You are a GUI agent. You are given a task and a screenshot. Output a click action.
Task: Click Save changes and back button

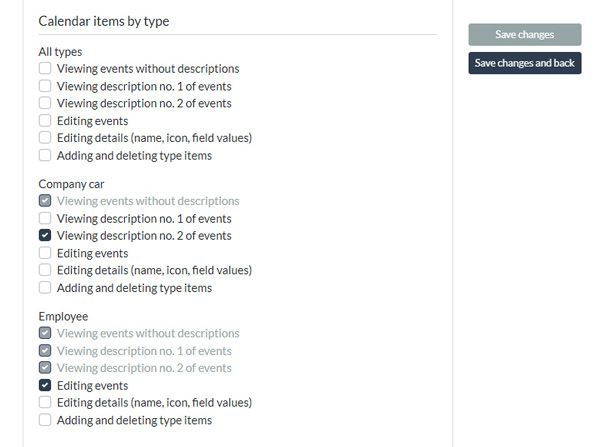tap(524, 63)
